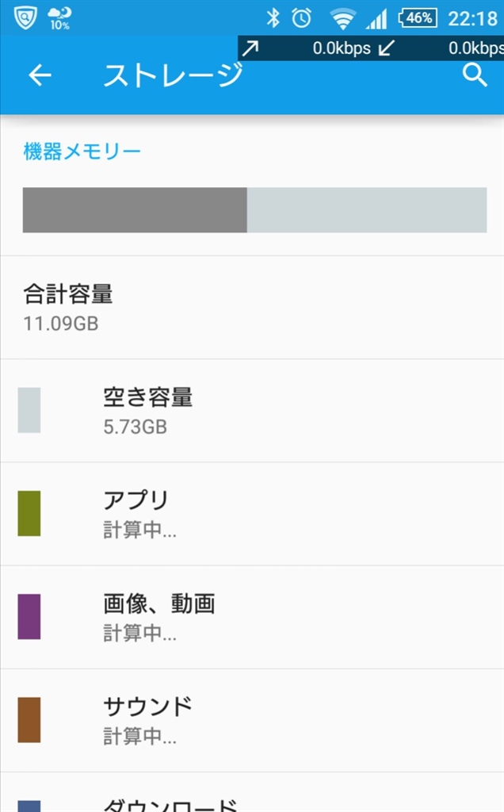Image resolution: width=504 pixels, height=812 pixels.
Task: Open search with magnifier icon
Action: pos(474,75)
